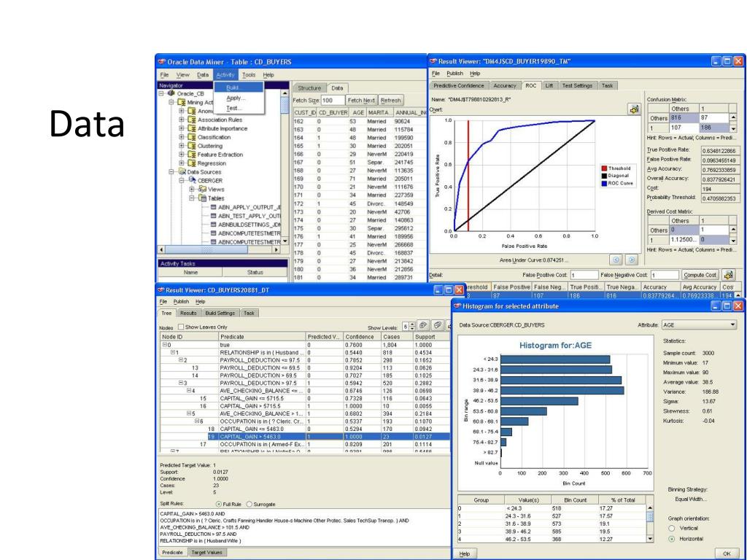Open the Build Settings tab
Viewport: 747px width, 560px height.
[220, 314]
